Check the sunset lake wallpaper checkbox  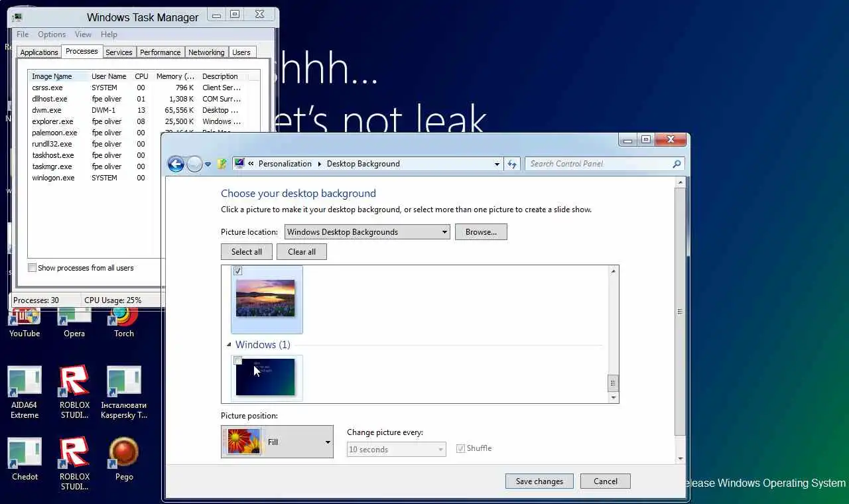point(237,271)
